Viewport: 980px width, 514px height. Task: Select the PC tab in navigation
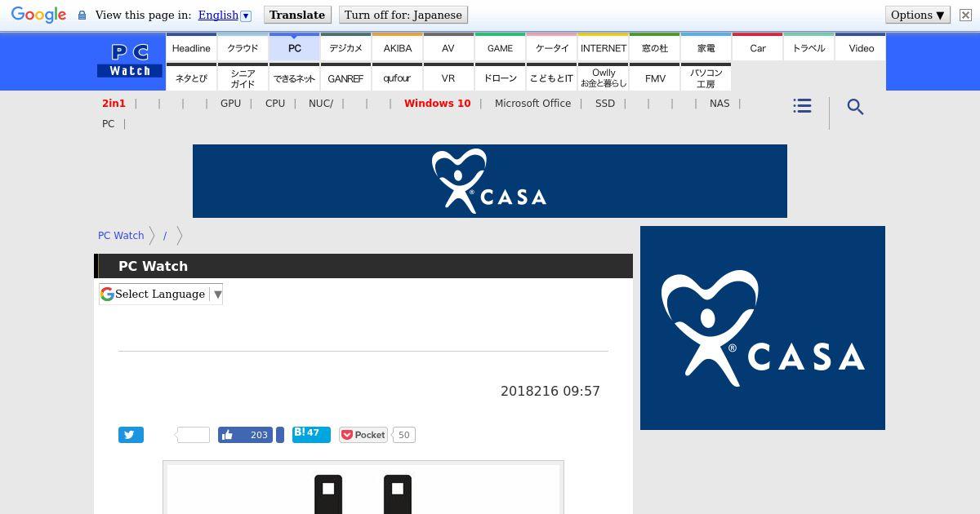click(294, 48)
